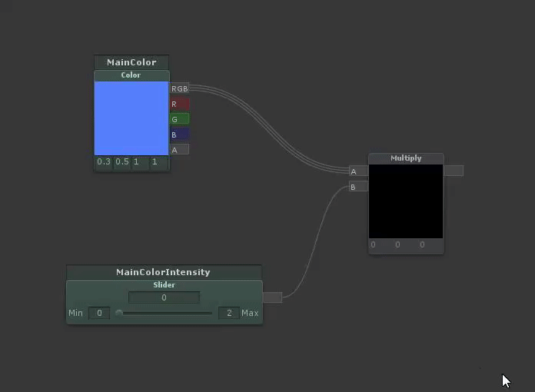The width and height of the screenshot is (535, 392).
Task: Click input port A on the Multiply node
Action: 358,171
